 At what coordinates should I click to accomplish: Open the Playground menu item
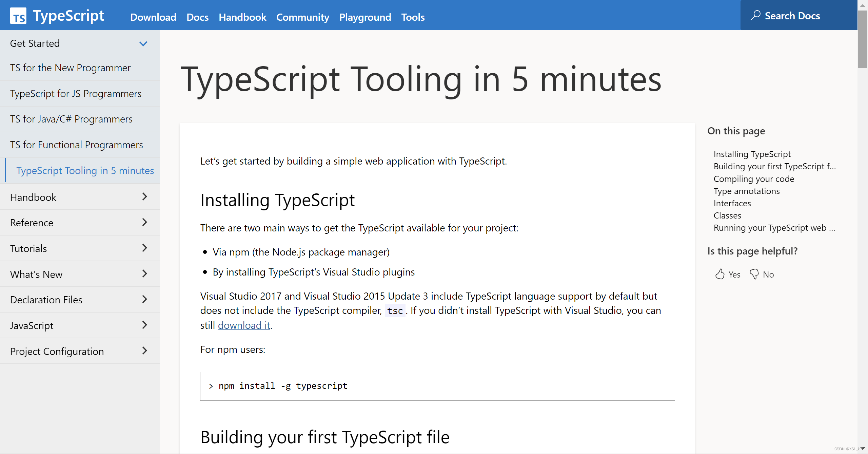click(x=365, y=17)
